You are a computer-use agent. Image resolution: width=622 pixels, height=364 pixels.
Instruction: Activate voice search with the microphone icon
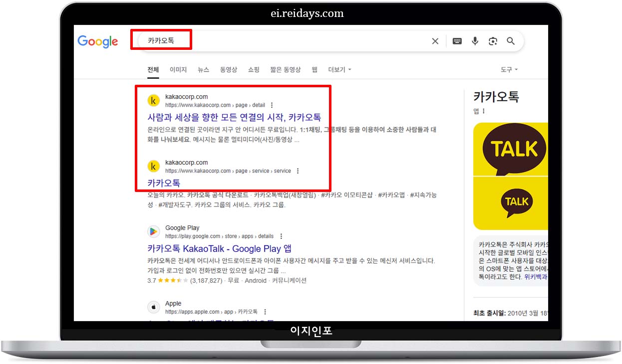pos(475,41)
